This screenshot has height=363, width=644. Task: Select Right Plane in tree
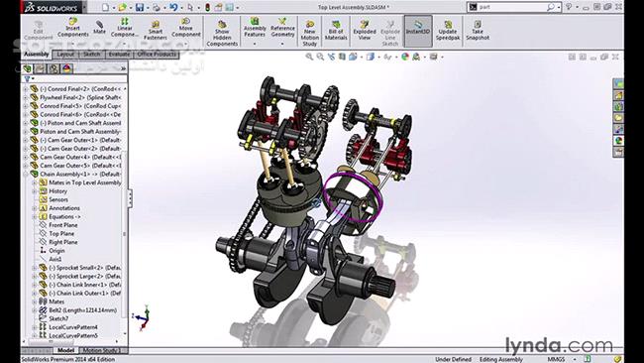[62, 242]
